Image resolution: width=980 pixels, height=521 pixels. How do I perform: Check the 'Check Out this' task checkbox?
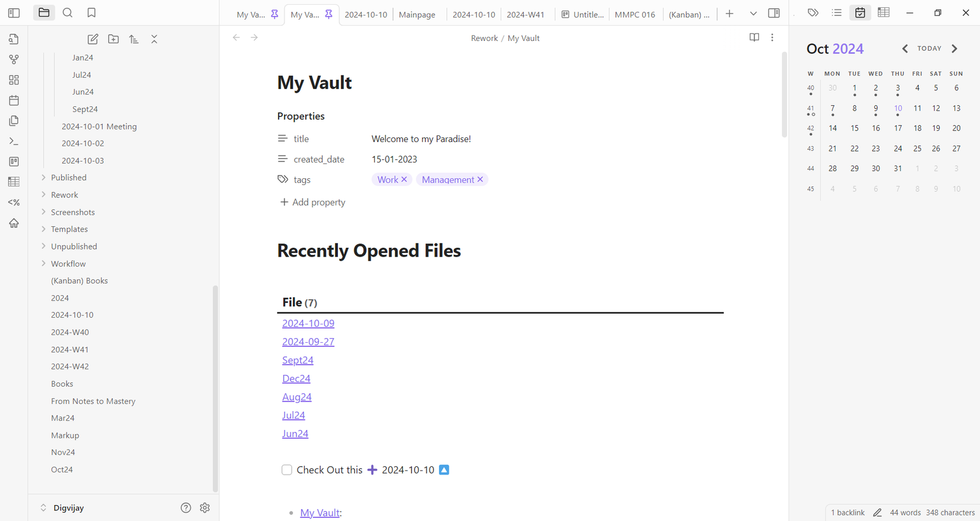[287, 470]
